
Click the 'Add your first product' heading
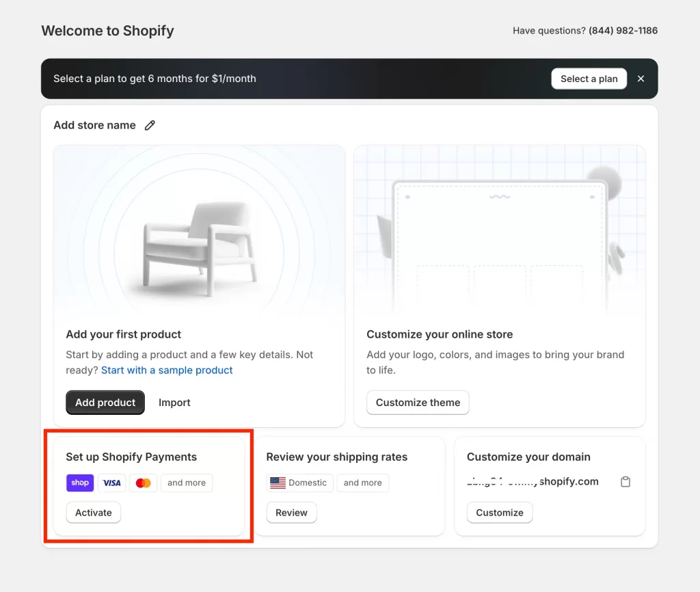pos(124,334)
